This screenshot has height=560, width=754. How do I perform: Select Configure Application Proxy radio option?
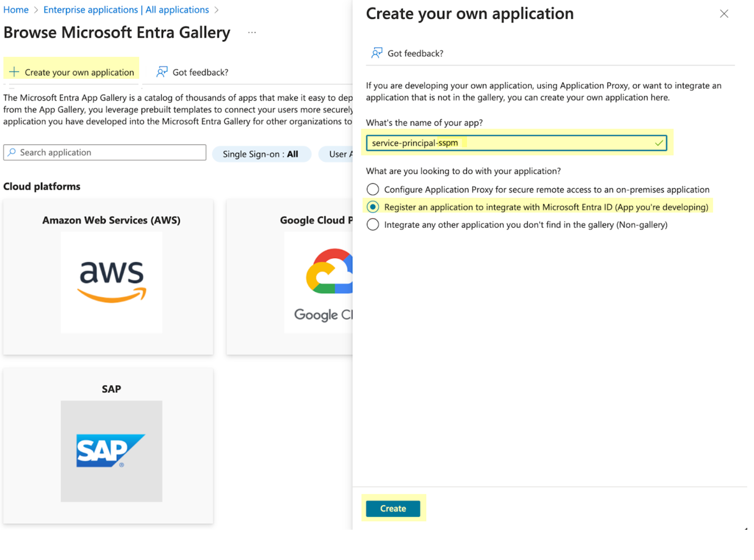click(x=373, y=189)
